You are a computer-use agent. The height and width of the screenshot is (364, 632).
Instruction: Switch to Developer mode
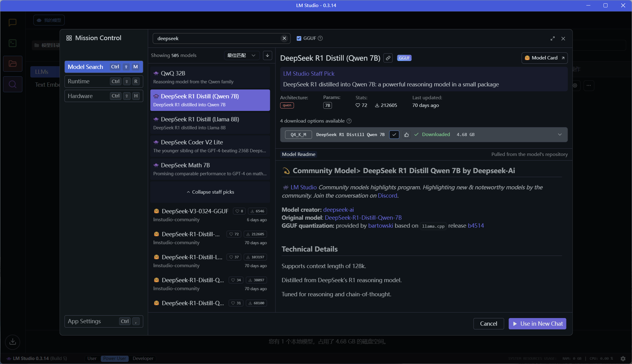(x=143, y=358)
